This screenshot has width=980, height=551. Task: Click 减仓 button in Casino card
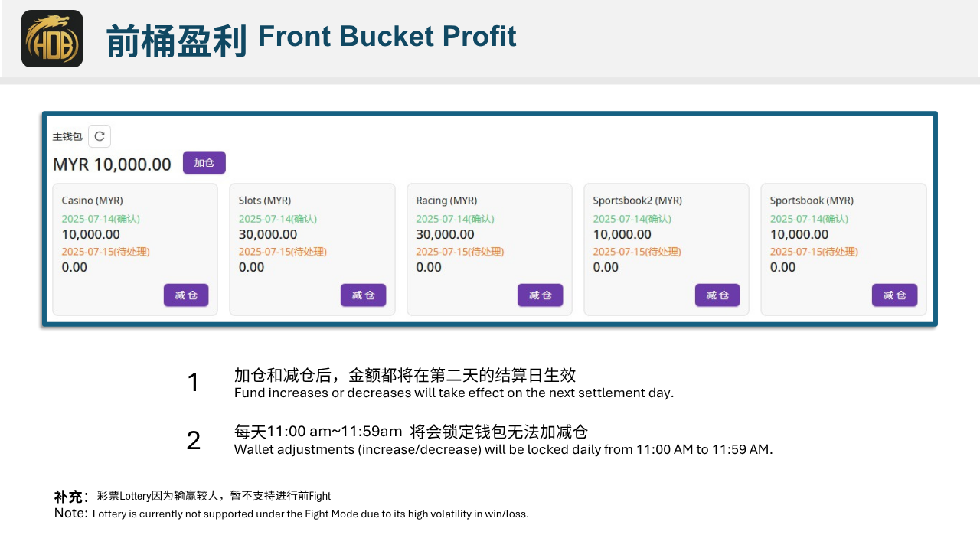click(x=186, y=295)
